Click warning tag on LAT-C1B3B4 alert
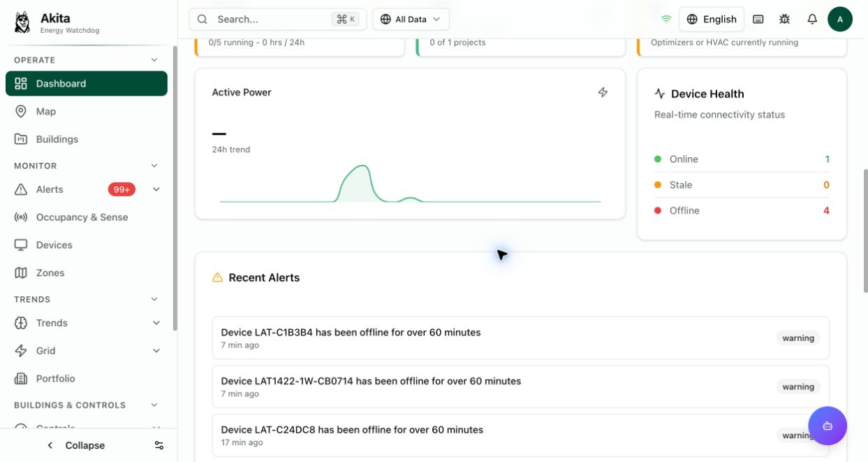868x462 pixels. click(x=798, y=338)
